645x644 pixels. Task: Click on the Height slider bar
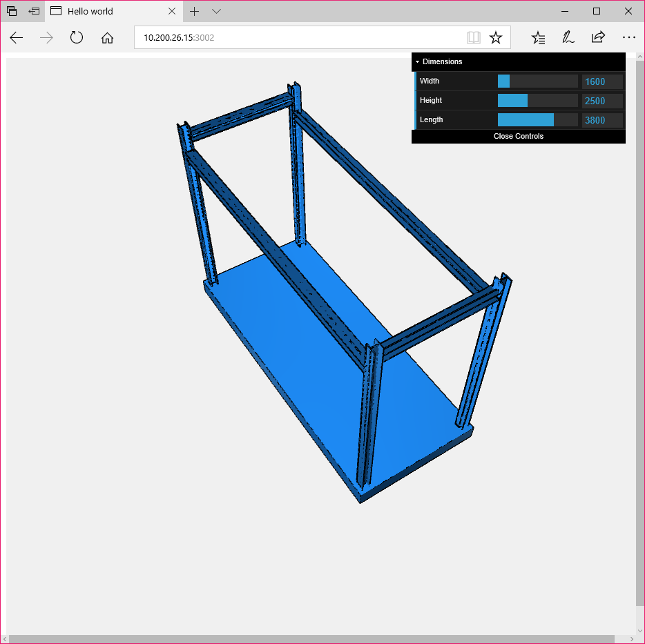pos(537,101)
